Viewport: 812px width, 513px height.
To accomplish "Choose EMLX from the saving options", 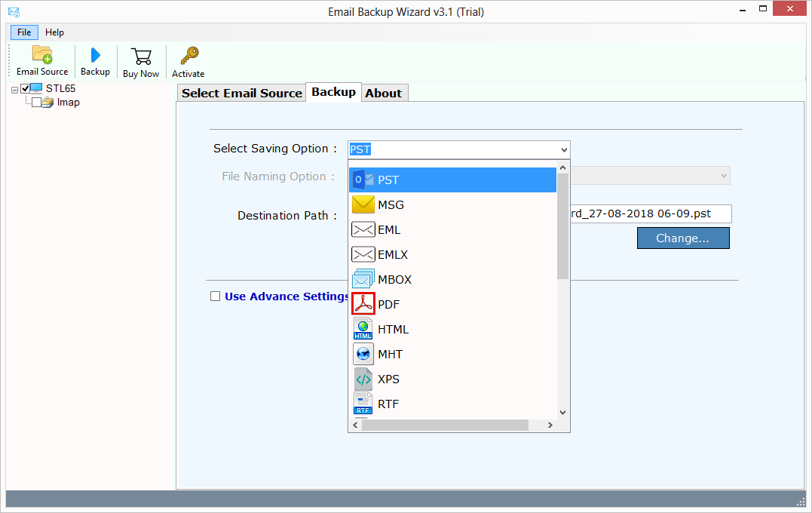I will (x=452, y=254).
